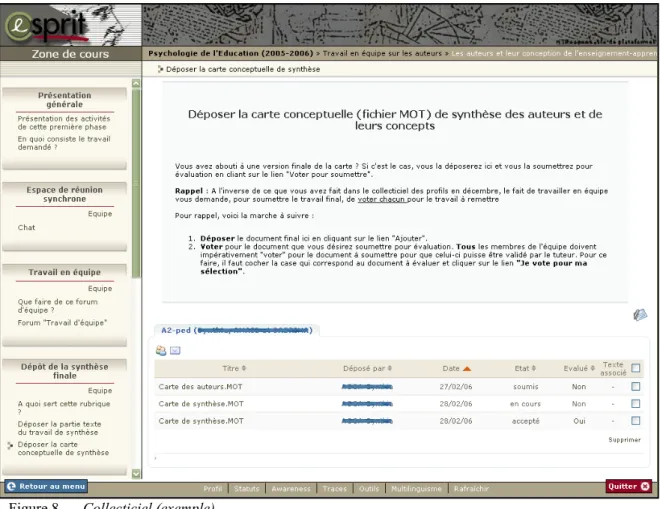Click the orange Date sort arrow

[x=467, y=369]
